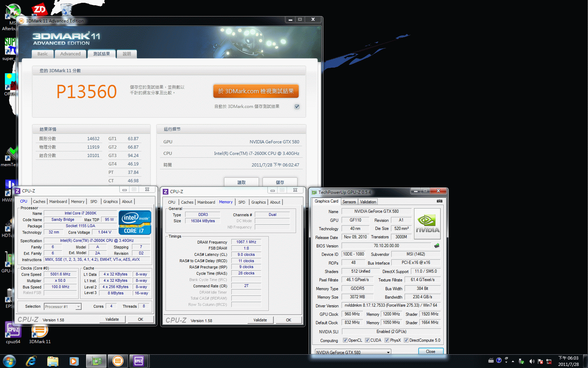Image resolution: width=588 pixels, height=368 pixels.
Task: Open the Caches tab in left CPU-Z window
Action: (x=39, y=202)
